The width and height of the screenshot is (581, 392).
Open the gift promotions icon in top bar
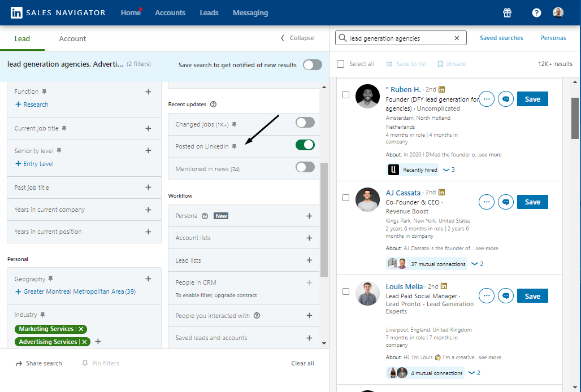point(507,12)
